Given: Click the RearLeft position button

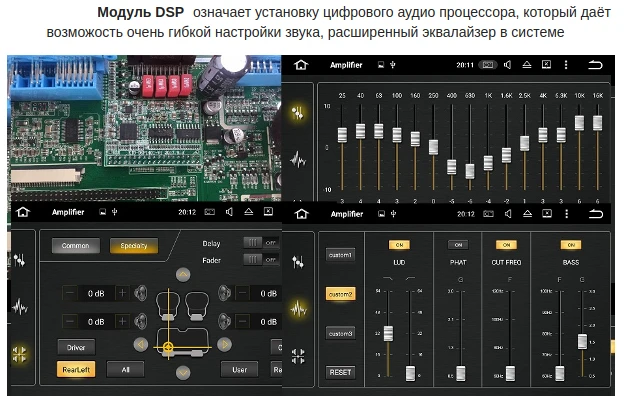Looking at the screenshot, I should 76,370.
